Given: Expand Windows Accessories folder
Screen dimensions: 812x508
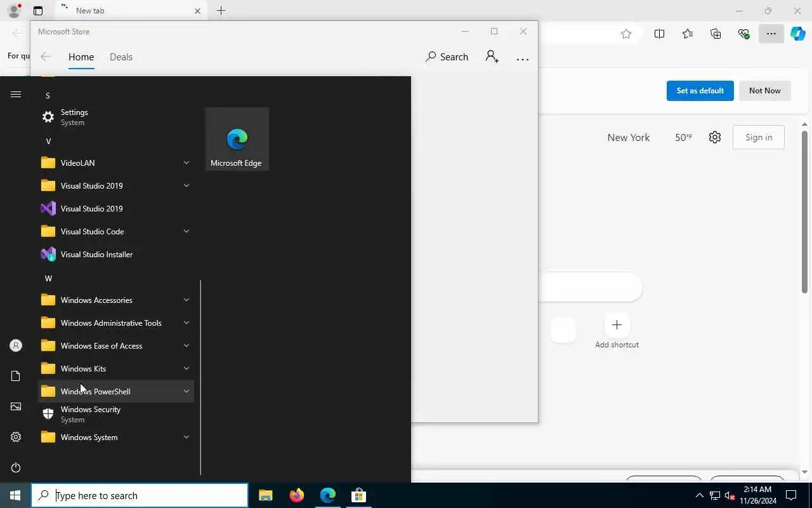Looking at the screenshot, I should click(116, 300).
